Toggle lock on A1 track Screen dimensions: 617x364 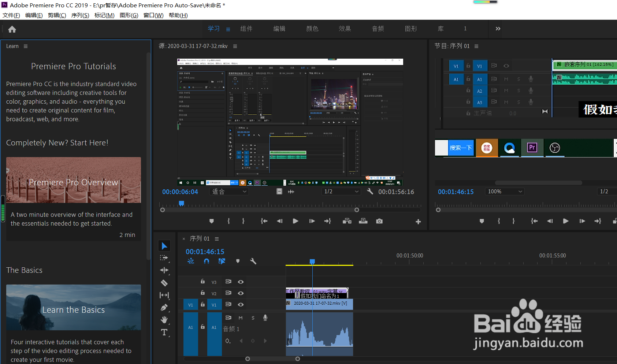click(202, 327)
